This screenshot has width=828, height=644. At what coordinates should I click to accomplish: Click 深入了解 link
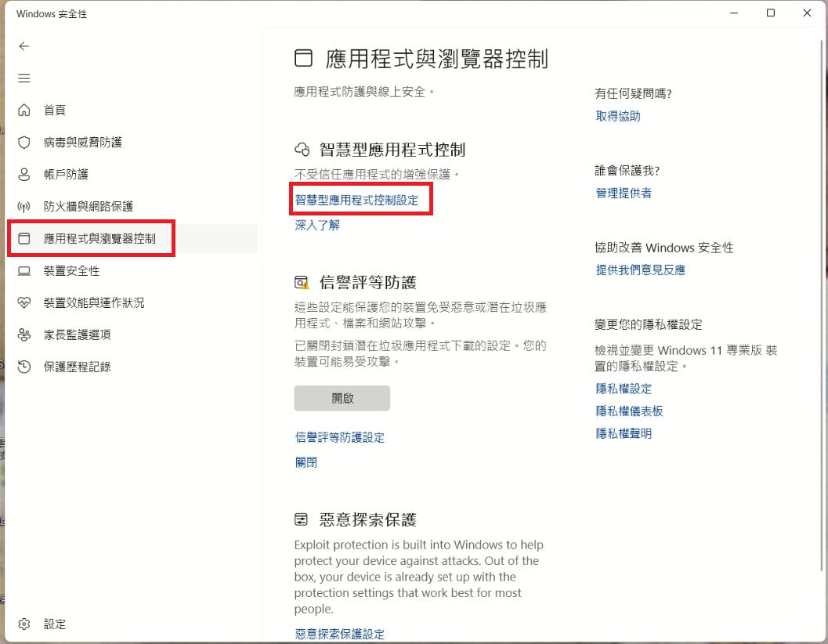(x=317, y=226)
